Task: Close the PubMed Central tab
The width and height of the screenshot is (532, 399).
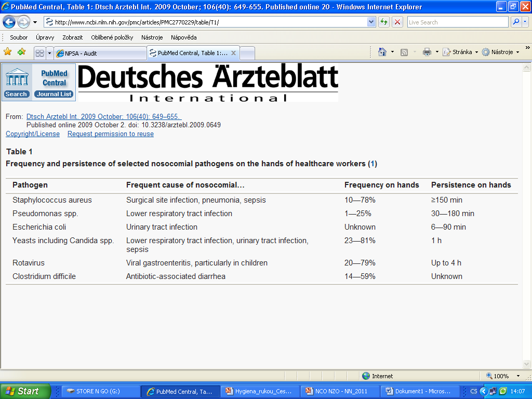Action: coord(233,53)
